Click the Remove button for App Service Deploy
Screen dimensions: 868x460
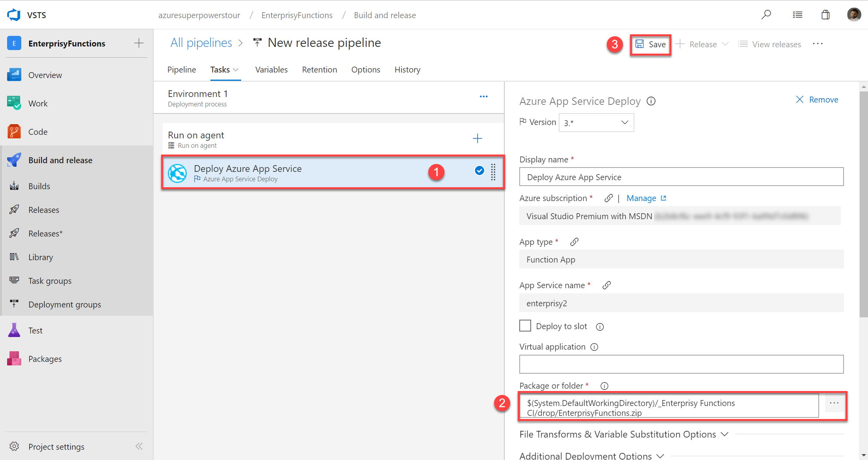(818, 99)
